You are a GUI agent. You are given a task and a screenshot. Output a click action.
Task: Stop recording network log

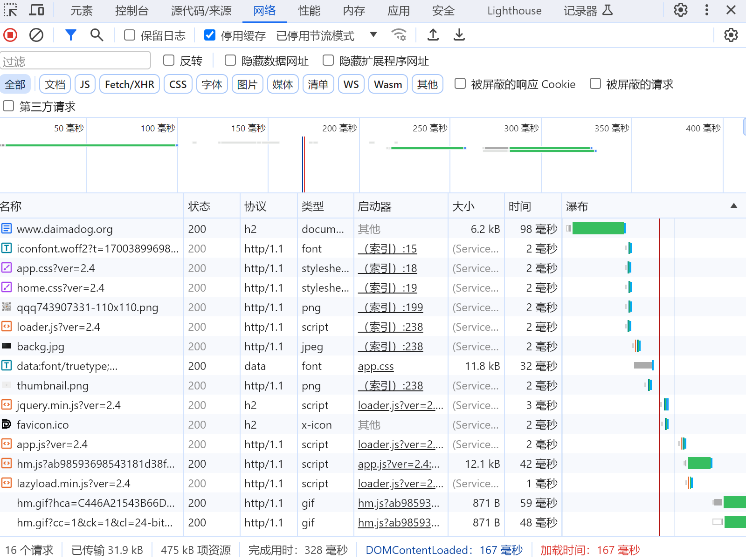10,35
